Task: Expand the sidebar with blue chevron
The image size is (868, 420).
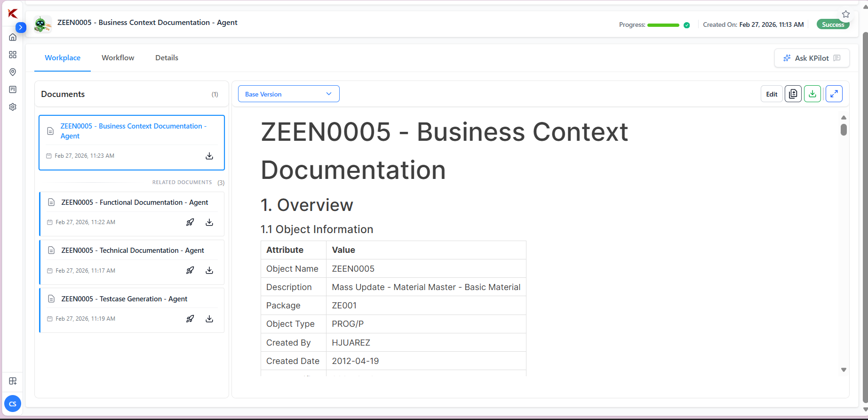Action: pos(21,27)
